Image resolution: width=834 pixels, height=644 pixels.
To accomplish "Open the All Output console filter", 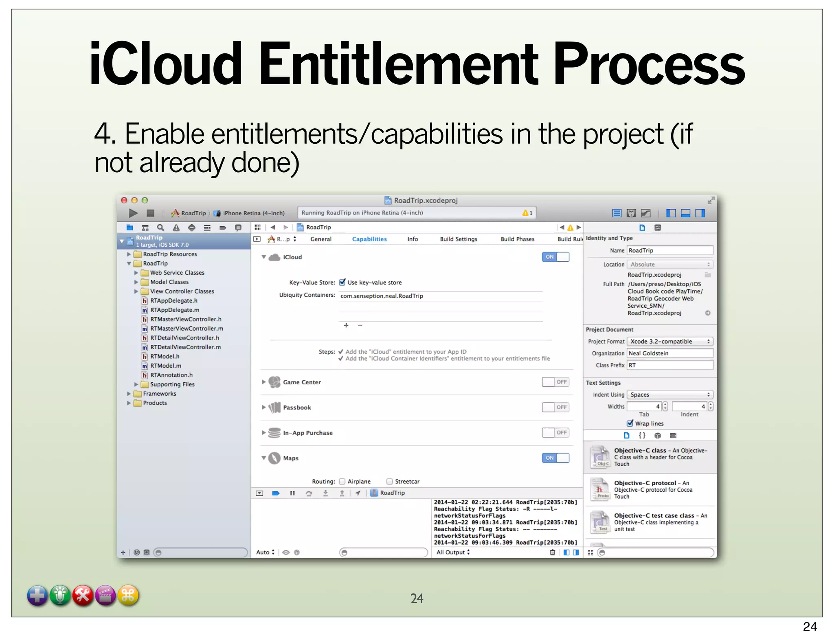I will point(453,552).
